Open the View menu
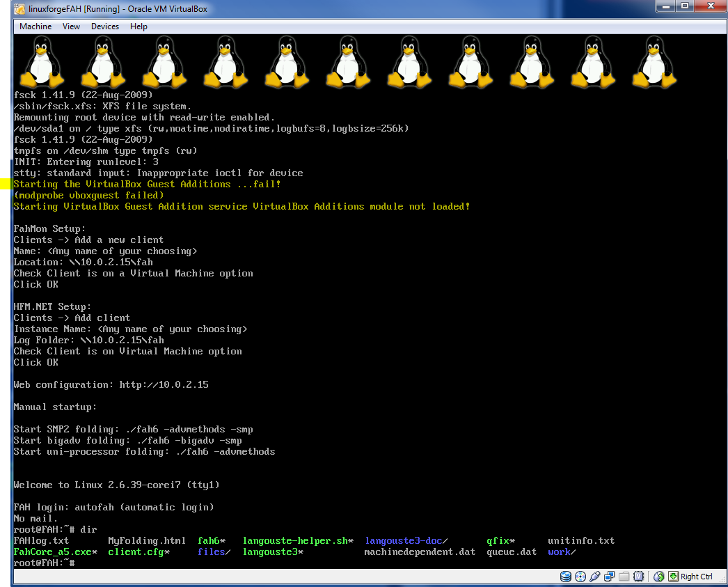The height and width of the screenshot is (587, 728). pyautogui.click(x=71, y=26)
